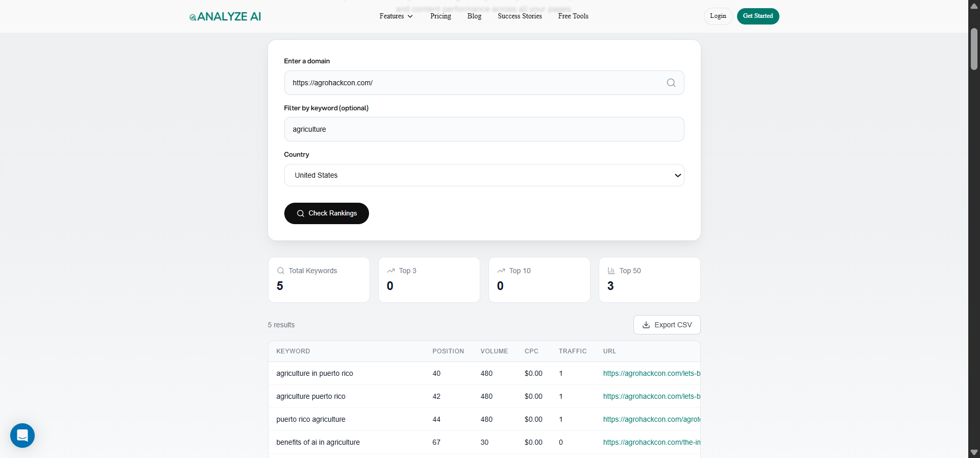This screenshot has height=458, width=980.
Task: Click the Total Keywords value 5
Action: pos(280,286)
